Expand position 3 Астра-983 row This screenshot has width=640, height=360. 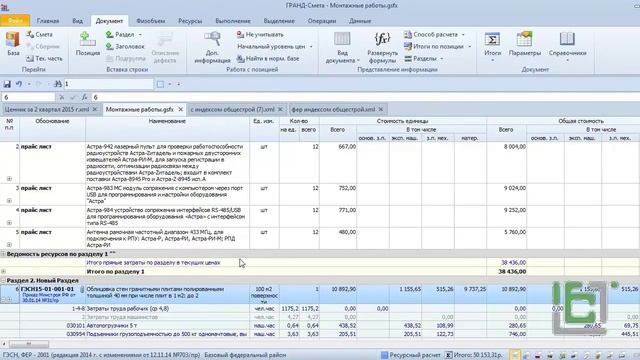(9, 201)
